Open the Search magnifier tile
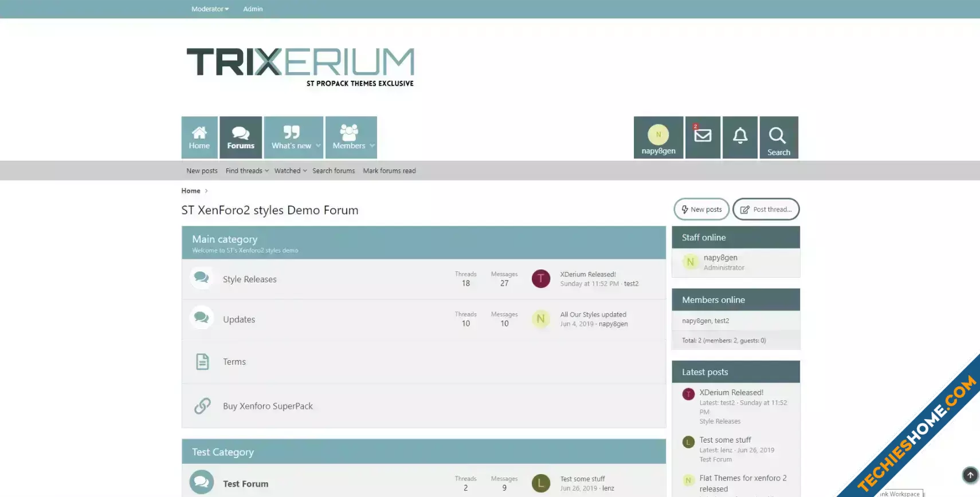980x497 pixels. (778, 137)
